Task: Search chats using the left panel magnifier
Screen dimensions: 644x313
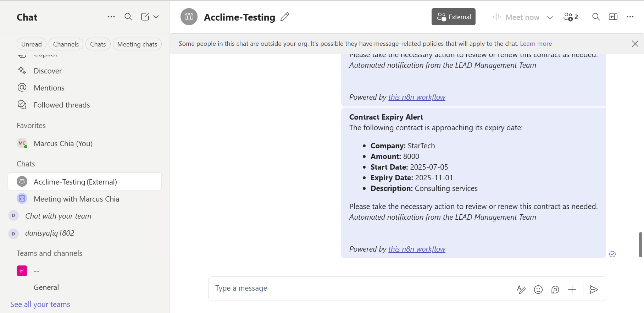Action: point(128,17)
